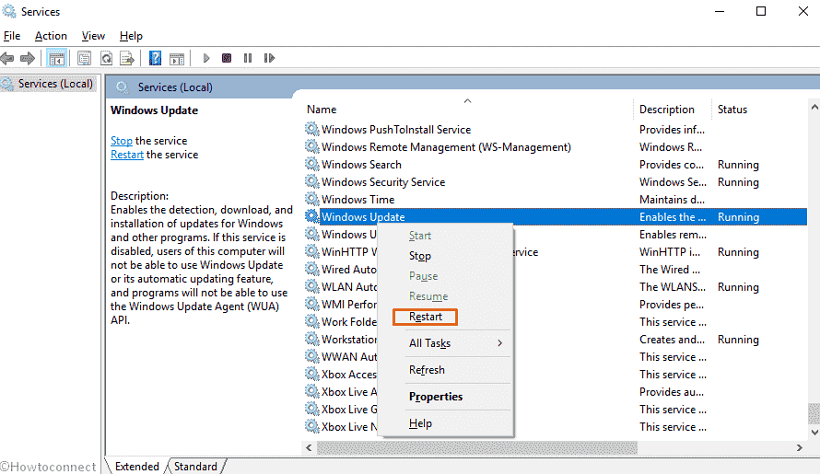Viewport: 820px width, 474px height.
Task: Click gear icon beside Windows Security Service
Action: click(312, 182)
